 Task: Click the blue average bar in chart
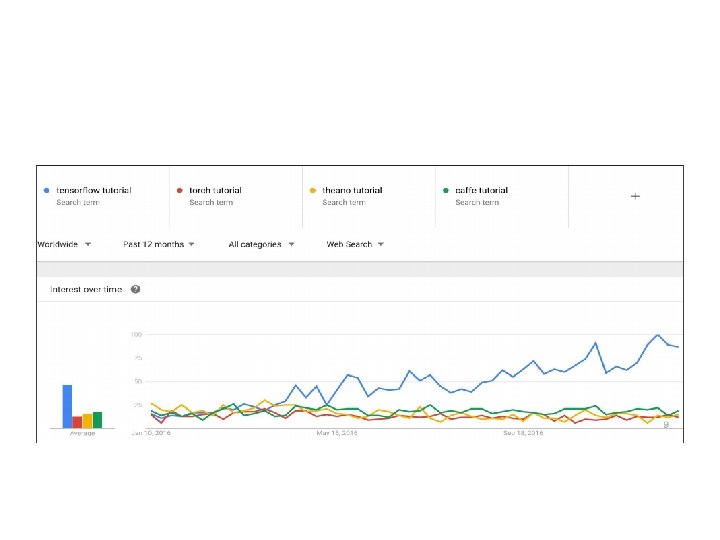tap(67, 406)
